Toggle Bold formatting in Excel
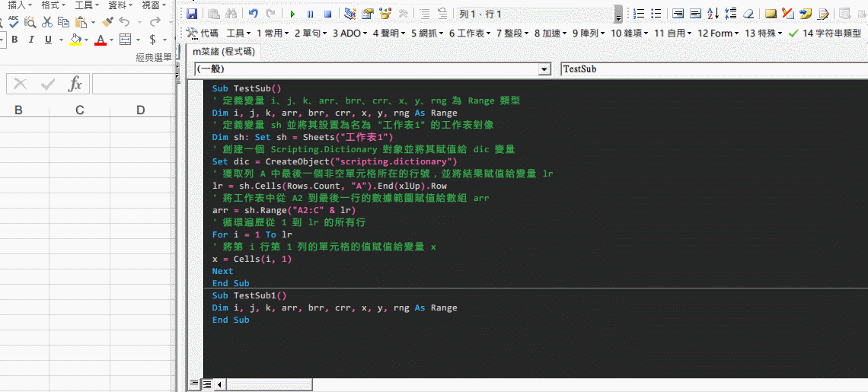The width and height of the screenshot is (868, 392). 14,40
